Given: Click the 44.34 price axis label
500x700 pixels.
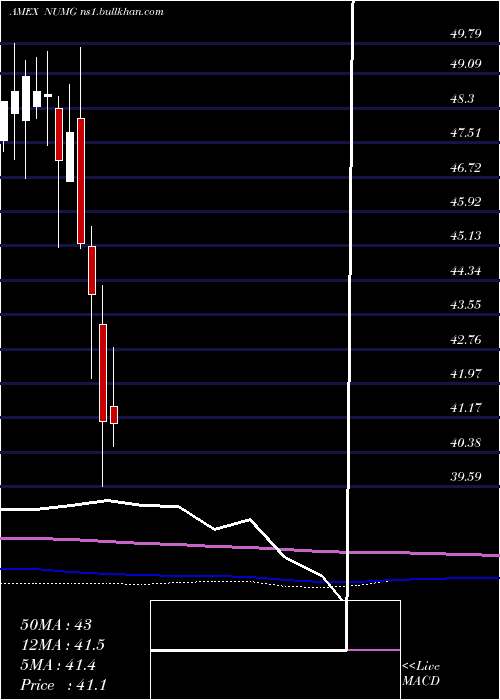Looking at the screenshot, I should click(466, 271).
